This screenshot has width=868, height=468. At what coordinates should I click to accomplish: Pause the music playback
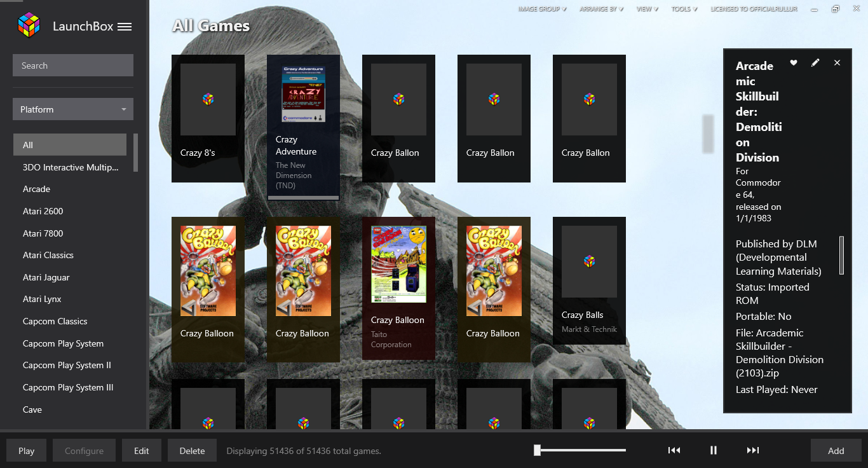click(714, 450)
